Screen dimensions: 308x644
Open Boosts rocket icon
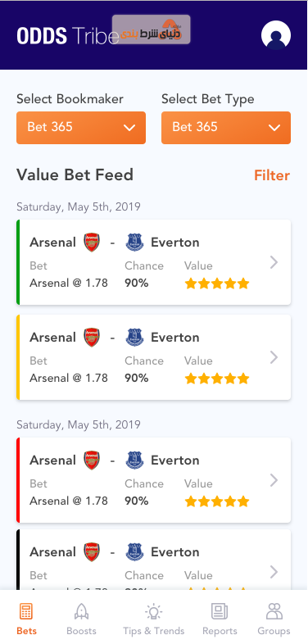[x=81, y=611]
